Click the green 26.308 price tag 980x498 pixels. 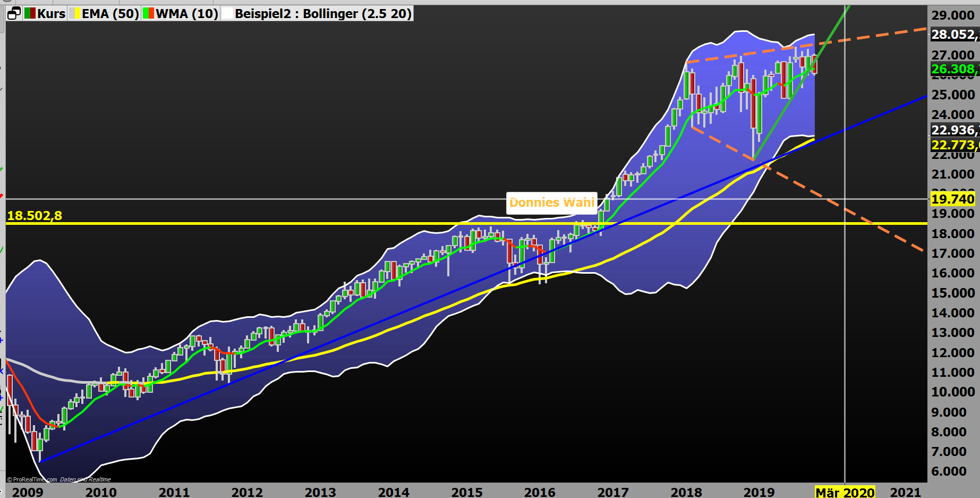tap(954, 69)
